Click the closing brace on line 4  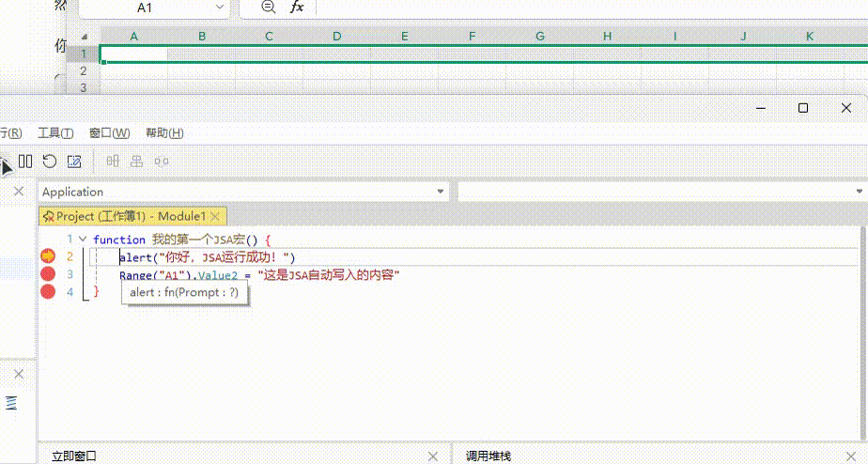click(97, 291)
